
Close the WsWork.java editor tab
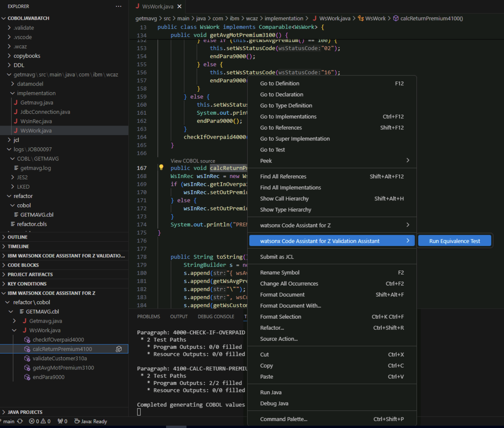click(179, 6)
